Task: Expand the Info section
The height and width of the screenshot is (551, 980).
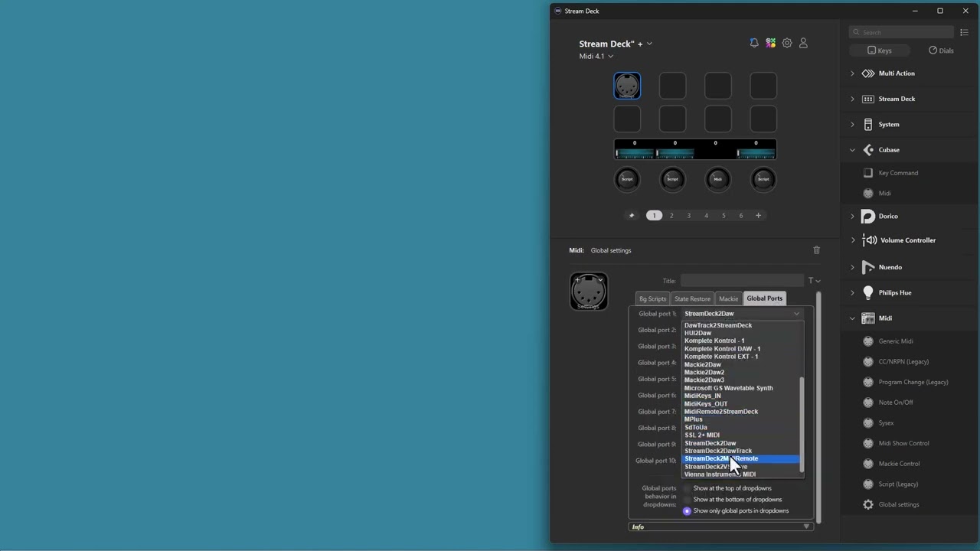Action: click(x=720, y=527)
